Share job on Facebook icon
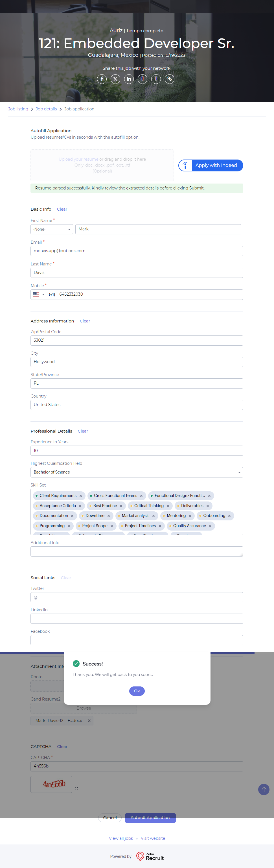Viewport: 274px width, 868px height. pos(102,79)
